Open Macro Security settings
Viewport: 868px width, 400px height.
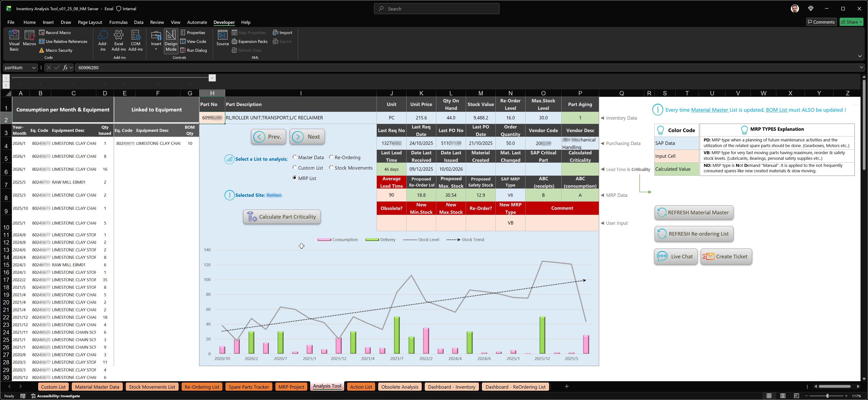(x=56, y=50)
